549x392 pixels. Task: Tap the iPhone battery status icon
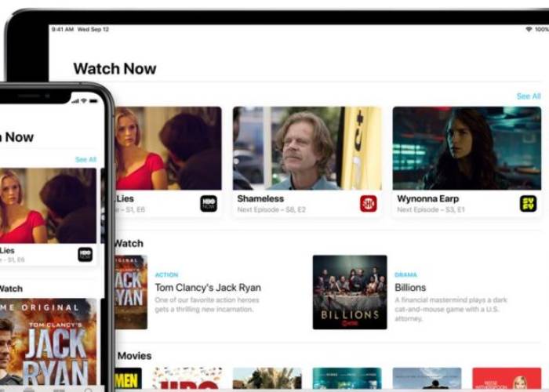pyautogui.click(x=93, y=101)
